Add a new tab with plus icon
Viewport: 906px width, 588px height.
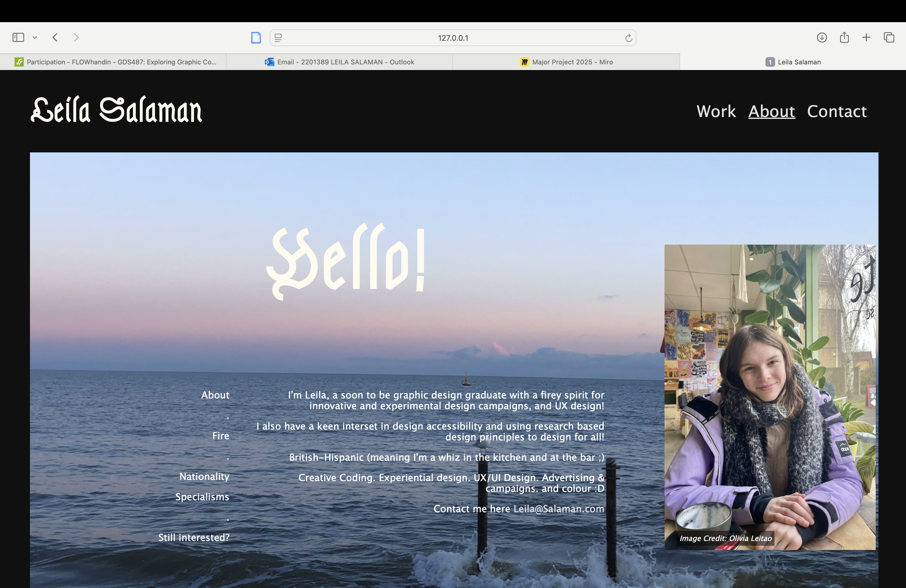866,37
